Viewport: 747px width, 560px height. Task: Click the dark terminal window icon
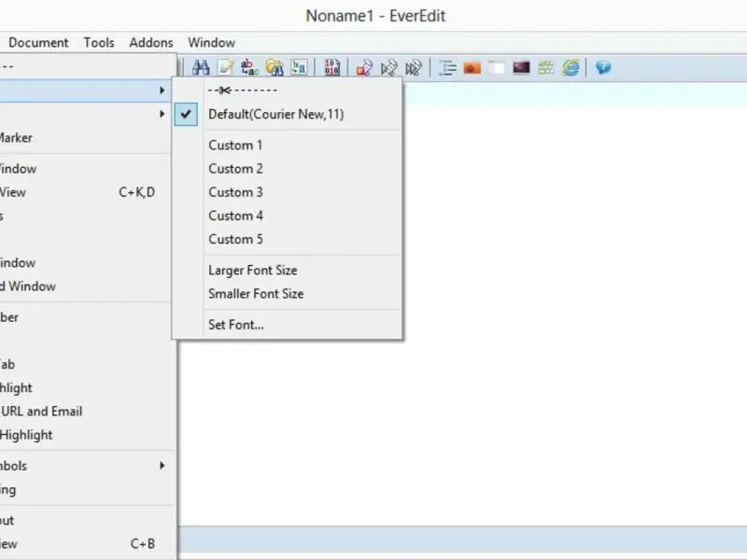521,67
